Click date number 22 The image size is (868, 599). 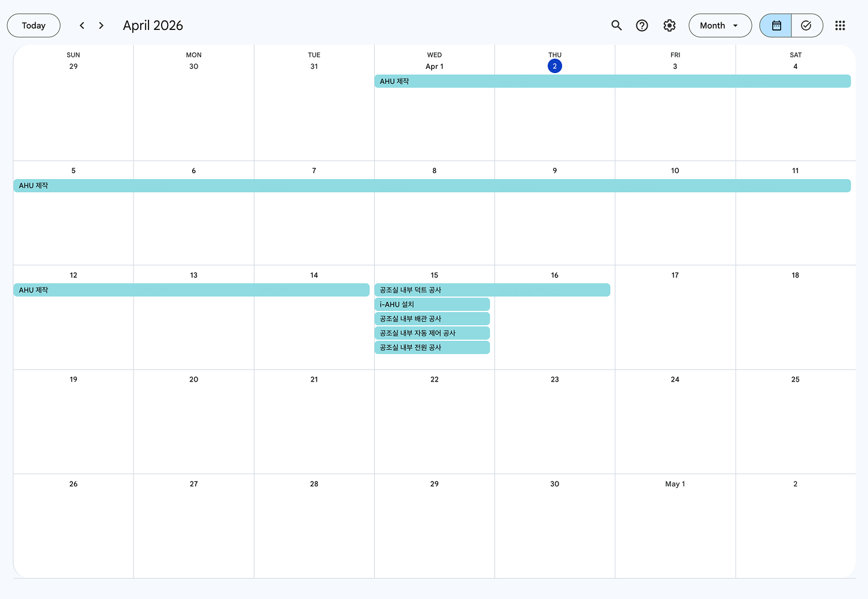point(434,380)
